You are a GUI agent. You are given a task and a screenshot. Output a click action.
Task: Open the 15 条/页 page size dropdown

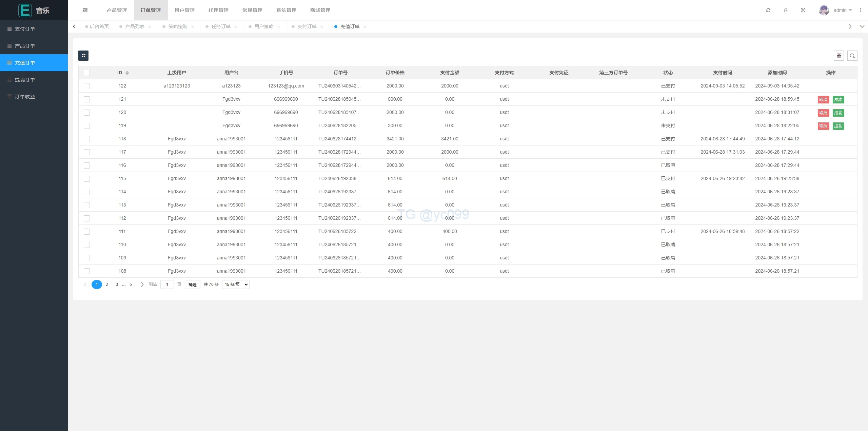(236, 285)
